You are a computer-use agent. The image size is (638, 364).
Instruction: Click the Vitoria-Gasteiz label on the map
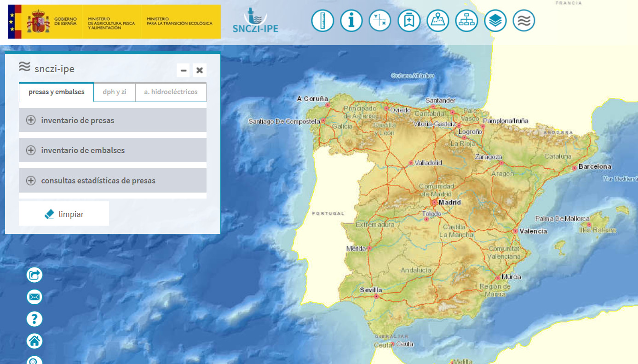(434, 124)
